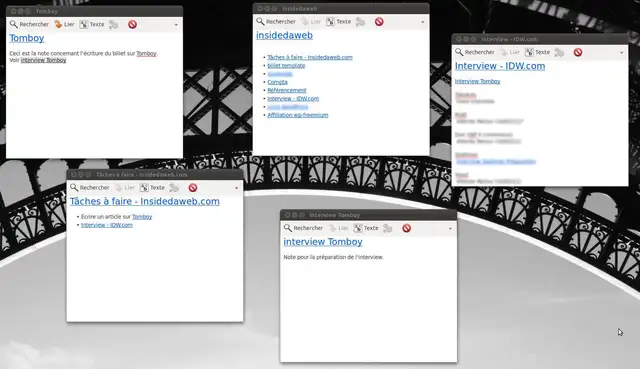Screen dimensions: 640x369
Task: Open 'Tâches à faire - Insidedaweb.com' link in the insidedaweb list
Action: (310, 58)
